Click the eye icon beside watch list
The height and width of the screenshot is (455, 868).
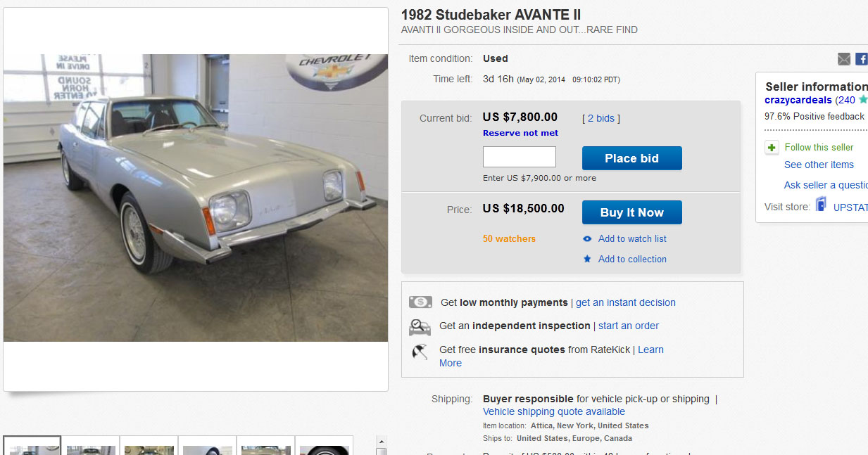coord(588,239)
